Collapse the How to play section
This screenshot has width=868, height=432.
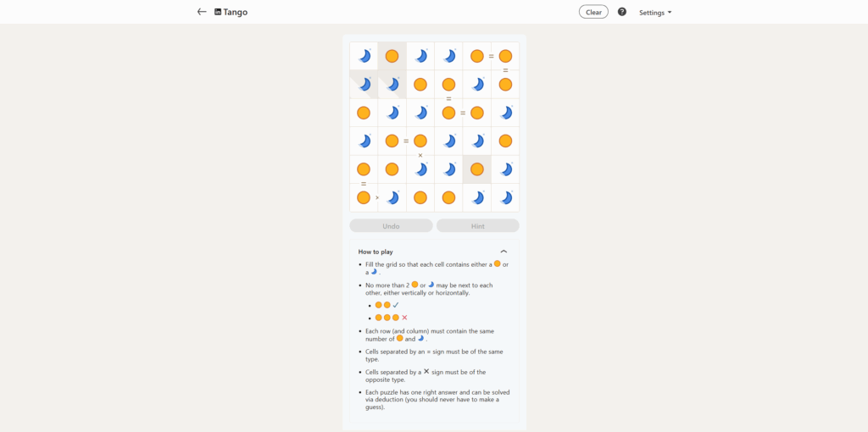pyautogui.click(x=504, y=252)
